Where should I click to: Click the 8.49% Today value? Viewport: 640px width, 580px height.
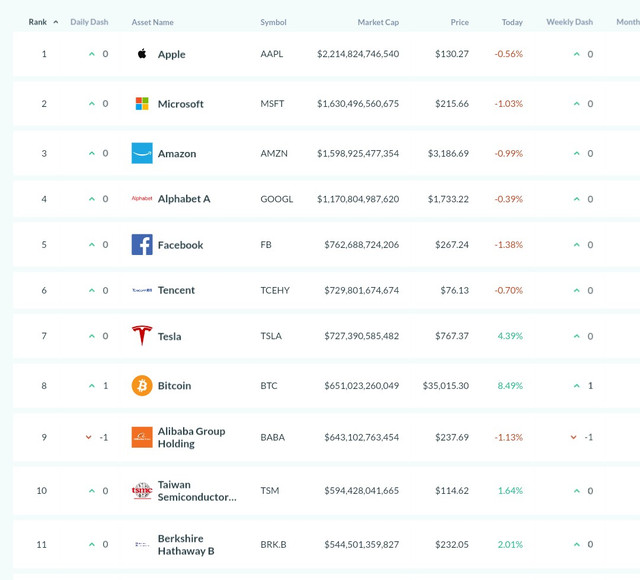(x=510, y=386)
